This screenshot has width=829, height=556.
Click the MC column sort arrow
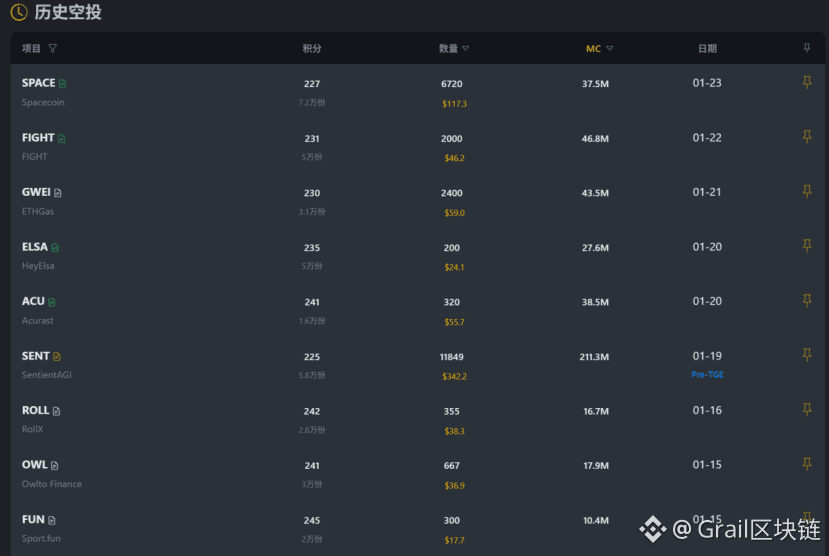pyautogui.click(x=610, y=48)
